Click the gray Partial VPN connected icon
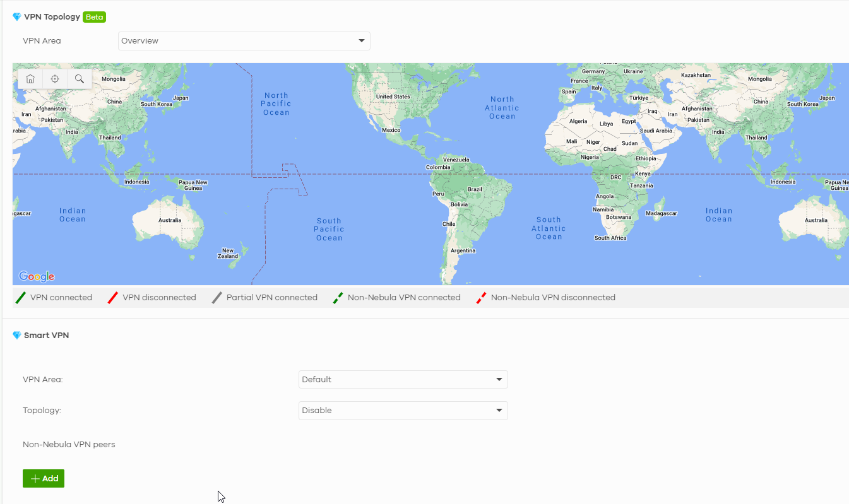The height and width of the screenshot is (504, 849). tap(217, 298)
